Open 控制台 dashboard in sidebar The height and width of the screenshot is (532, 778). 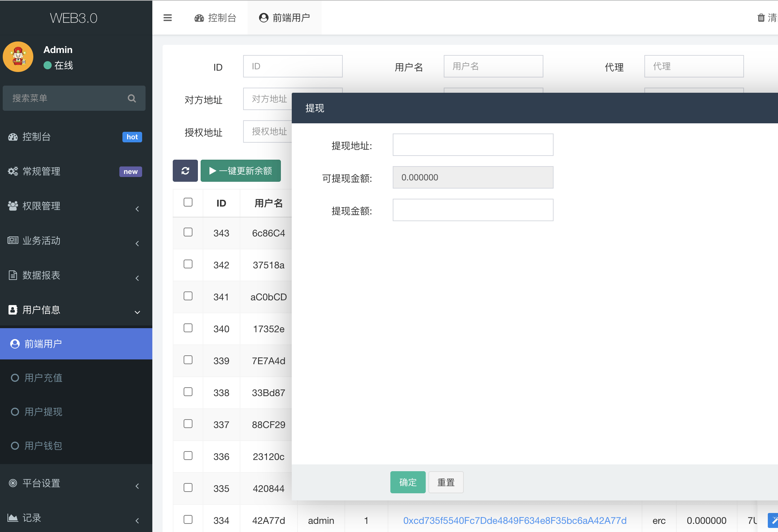click(37, 137)
